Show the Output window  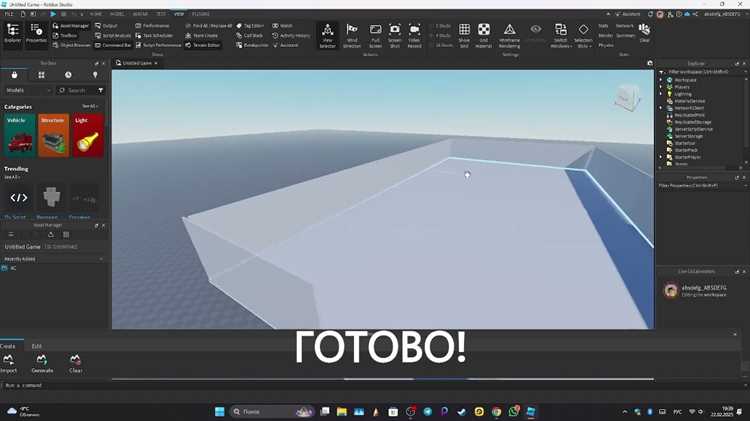tap(106, 26)
